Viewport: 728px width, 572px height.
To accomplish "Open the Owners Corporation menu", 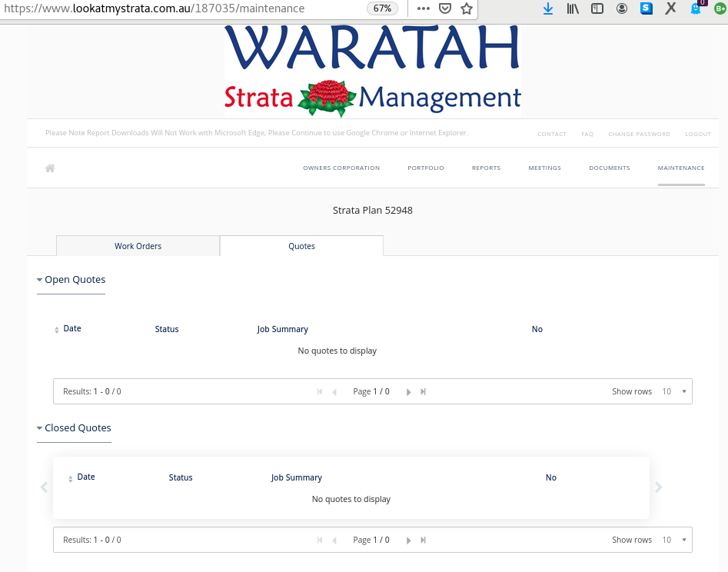I will [x=341, y=168].
